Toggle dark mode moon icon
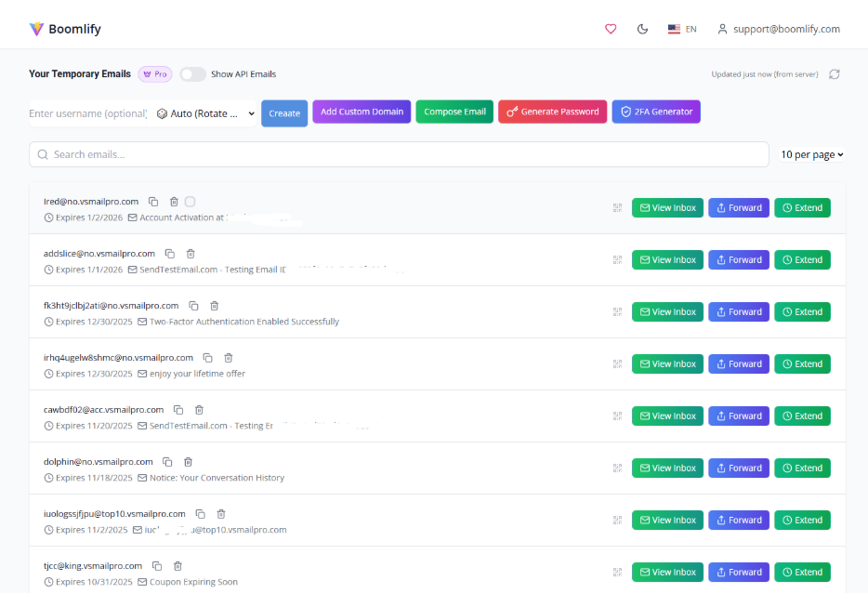 point(642,29)
